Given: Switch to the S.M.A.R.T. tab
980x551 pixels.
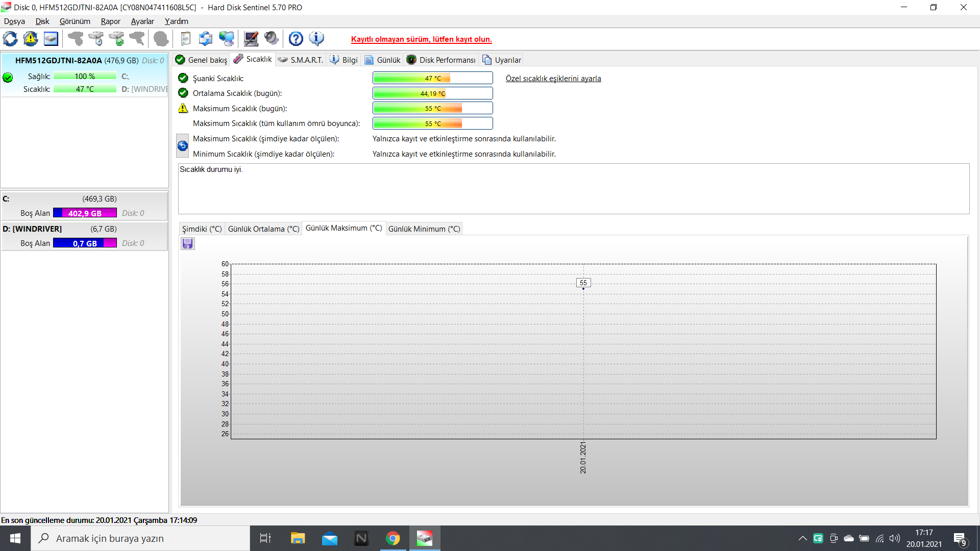Looking at the screenshot, I should pyautogui.click(x=301, y=60).
